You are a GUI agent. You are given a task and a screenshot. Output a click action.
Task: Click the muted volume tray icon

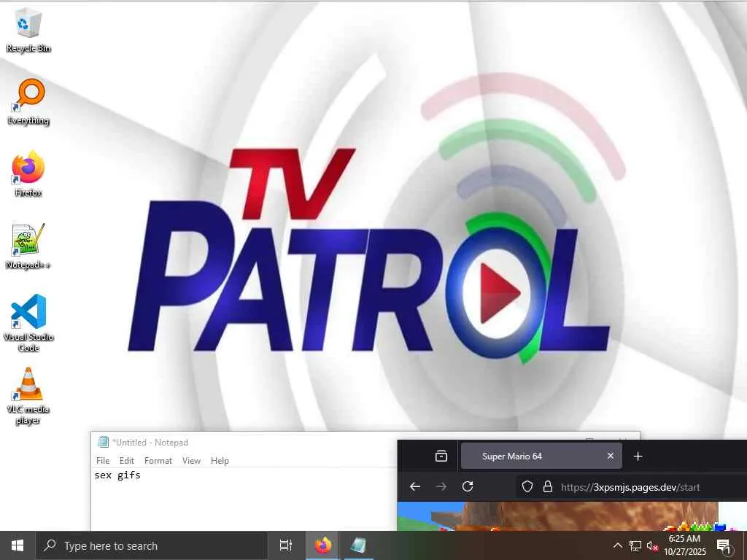click(x=652, y=545)
